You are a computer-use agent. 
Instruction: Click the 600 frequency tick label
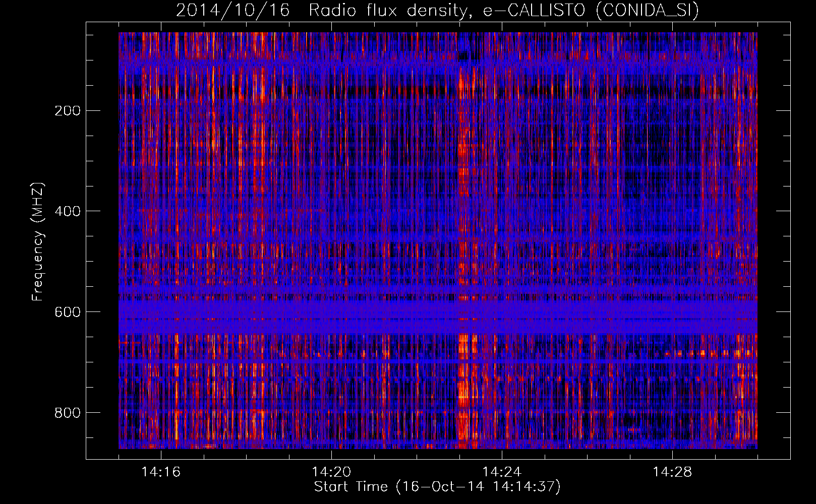point(67,312)
